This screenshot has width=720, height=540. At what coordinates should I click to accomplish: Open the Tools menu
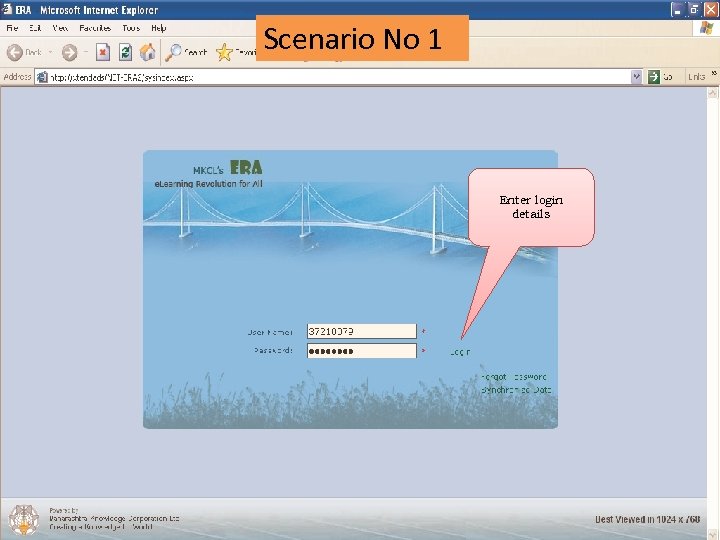131,28
